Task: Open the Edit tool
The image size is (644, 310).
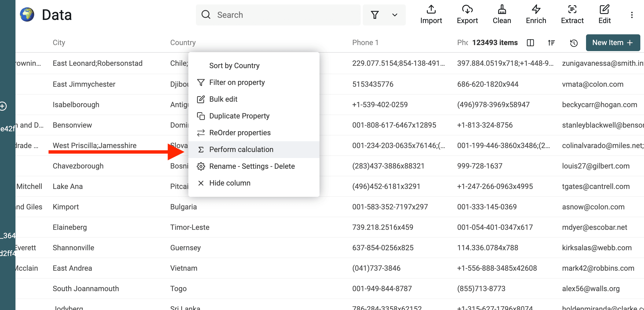Action: tap(604, 15)
